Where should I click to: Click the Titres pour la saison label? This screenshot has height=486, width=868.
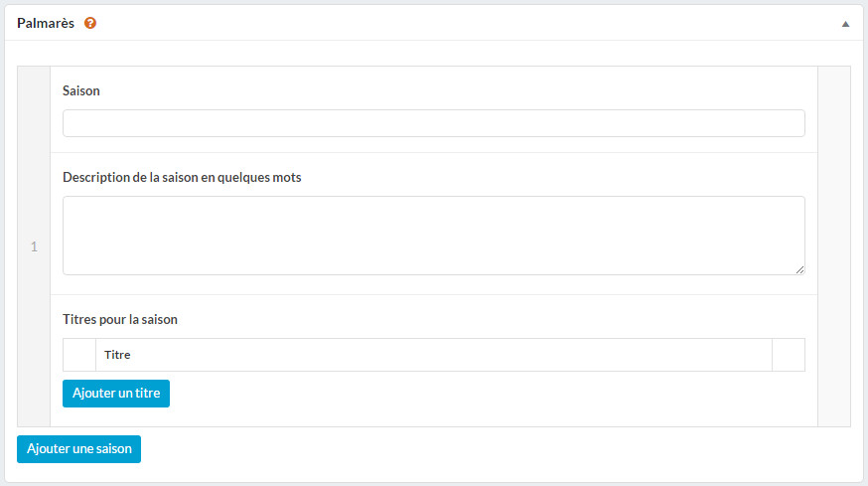coord(119,319)
